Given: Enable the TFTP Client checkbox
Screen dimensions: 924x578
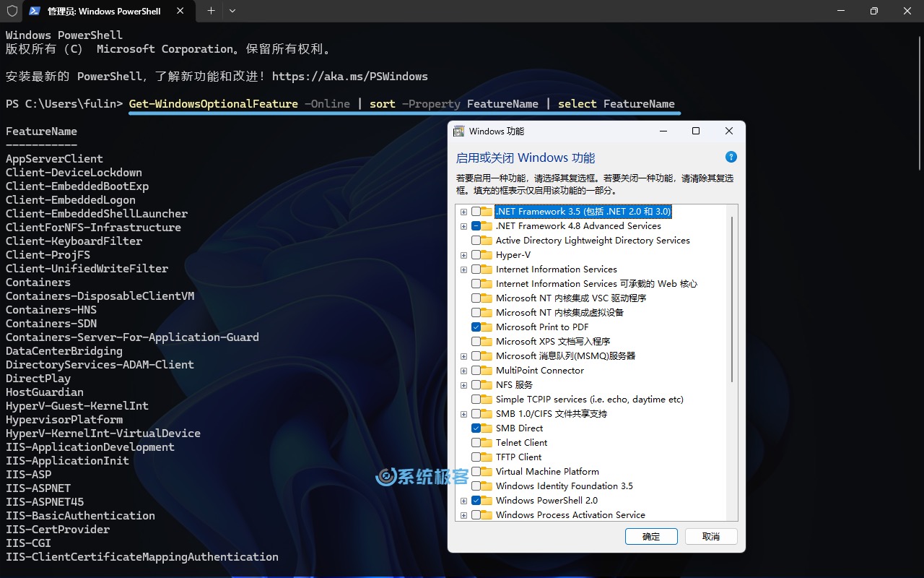Looking at the screenshot, I should coord(476,457).
